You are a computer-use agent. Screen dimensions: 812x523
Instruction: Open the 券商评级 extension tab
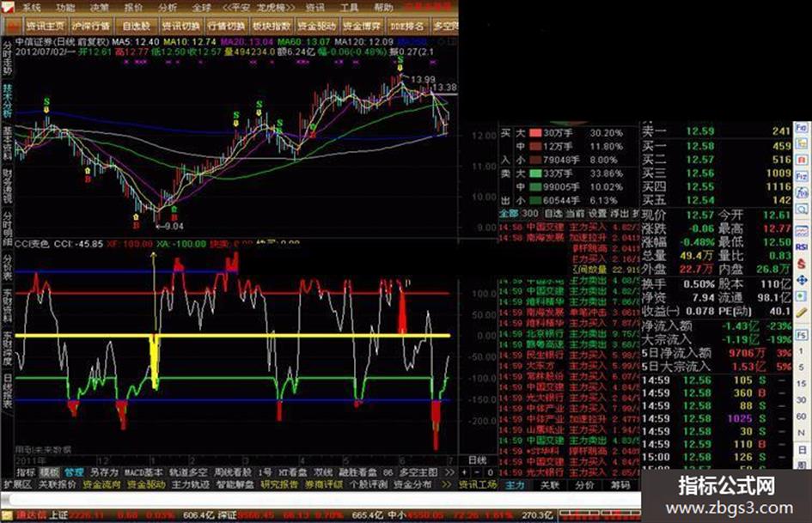(x=324, y=484)
